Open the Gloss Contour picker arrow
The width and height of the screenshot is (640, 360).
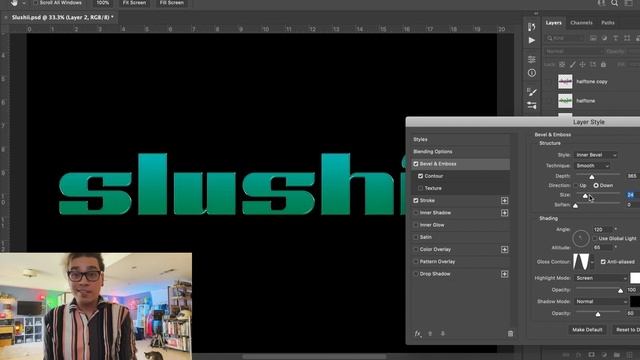[592, 262]
